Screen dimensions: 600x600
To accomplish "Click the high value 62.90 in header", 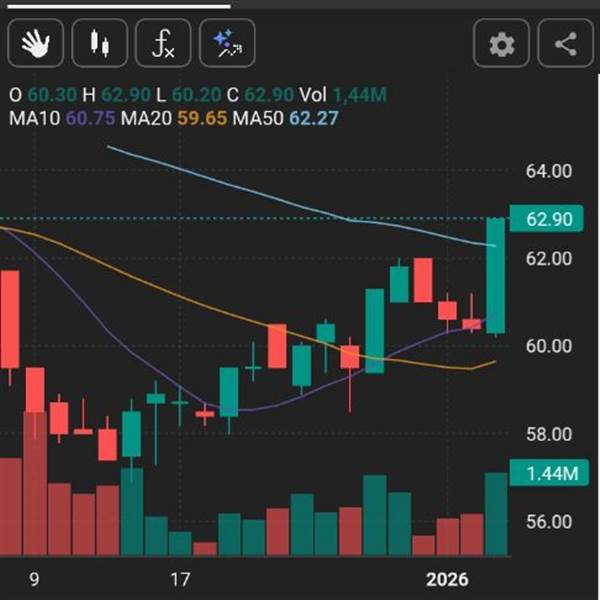I will point(126,95).
